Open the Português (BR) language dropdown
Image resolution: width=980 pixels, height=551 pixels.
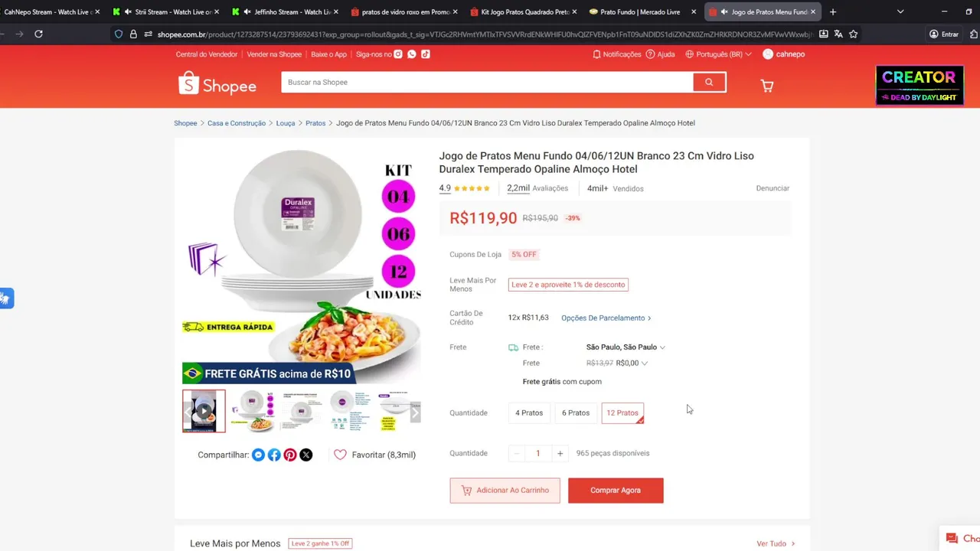pos(718,54)
